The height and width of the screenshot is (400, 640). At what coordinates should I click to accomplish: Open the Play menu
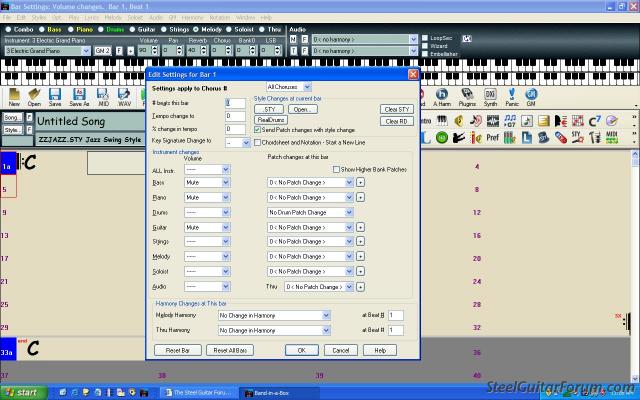(x=74, y=18)
